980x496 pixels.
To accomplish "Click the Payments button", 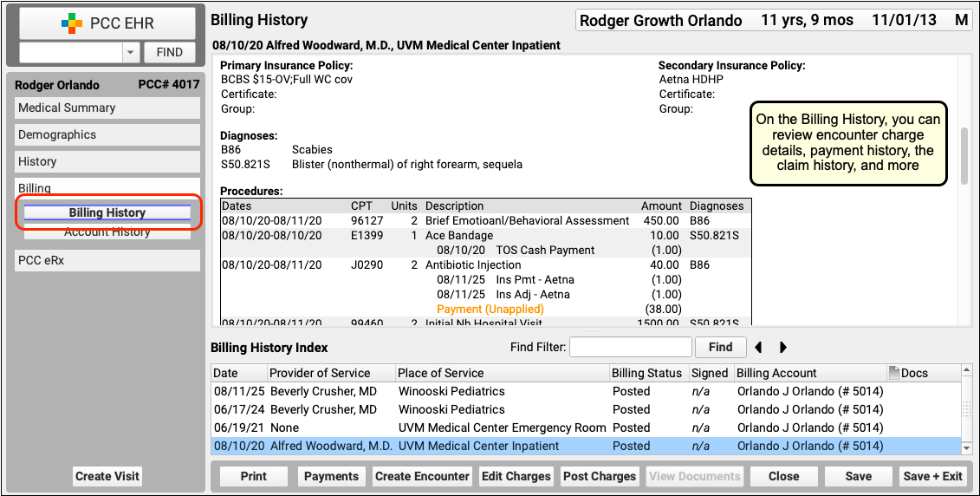I will [x=331, y=476].
